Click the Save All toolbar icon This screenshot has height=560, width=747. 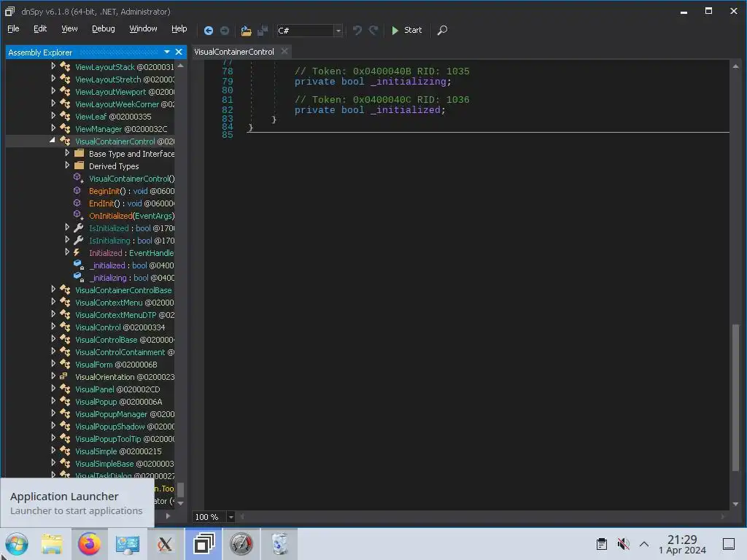pos(263,31)
